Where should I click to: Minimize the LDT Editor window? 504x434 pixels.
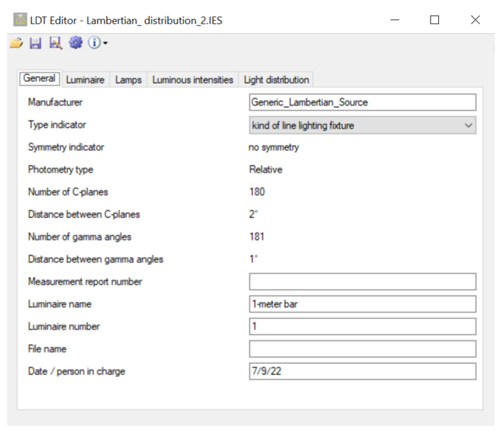(x=395, y=20)
